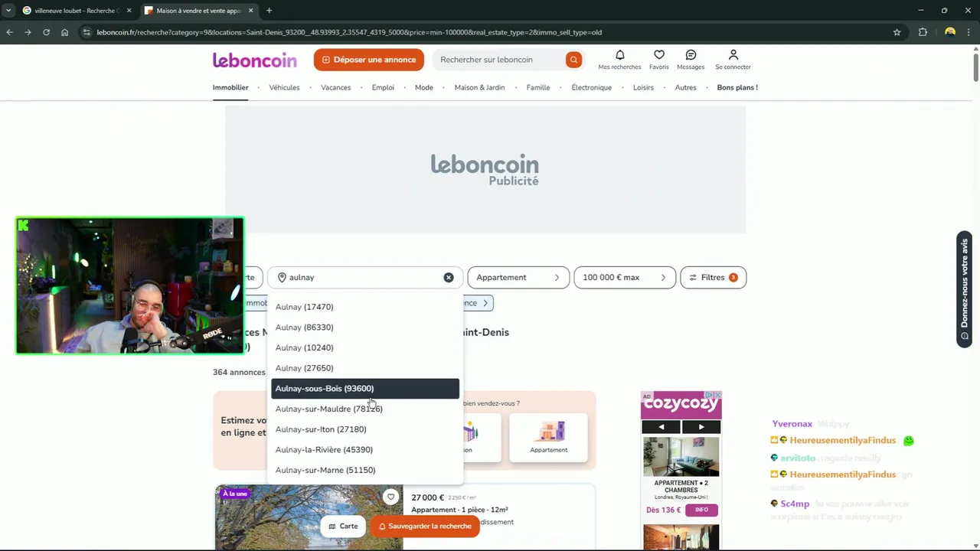Open Chrome three-dot menu
Screen dimensions: 980x551
click(x=969, y=32)
